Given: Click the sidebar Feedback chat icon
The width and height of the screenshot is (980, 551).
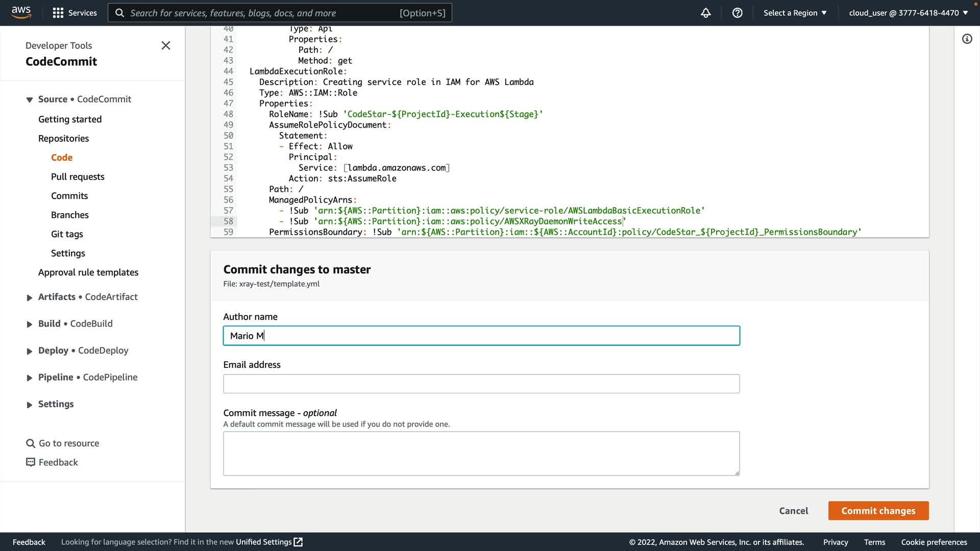Looking at the screenshot, I should (x=31, y=462).
